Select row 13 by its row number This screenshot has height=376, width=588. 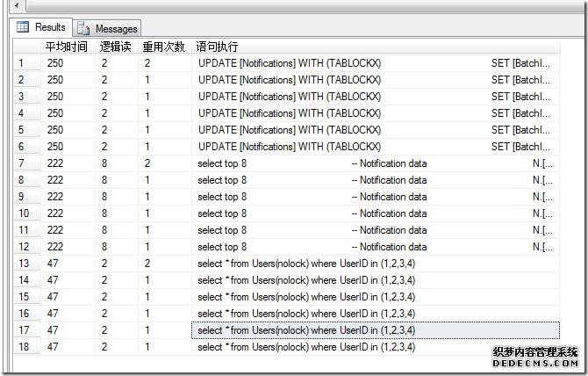24,264
